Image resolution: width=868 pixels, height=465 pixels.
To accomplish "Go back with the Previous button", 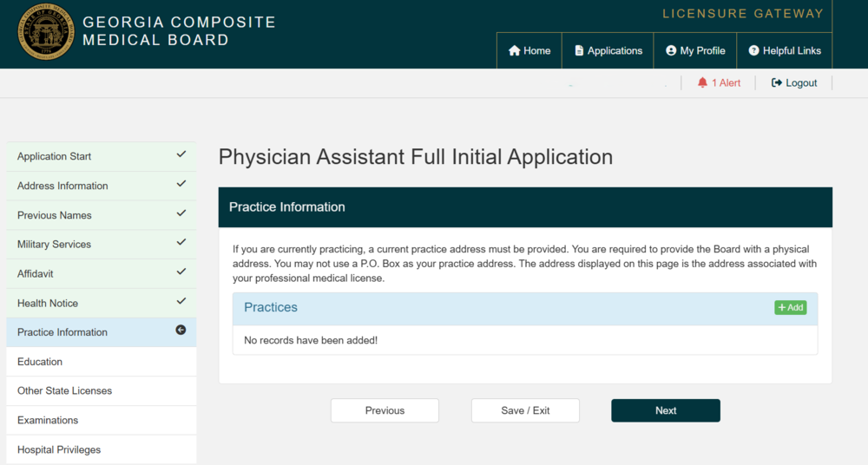I will (385, 410).
